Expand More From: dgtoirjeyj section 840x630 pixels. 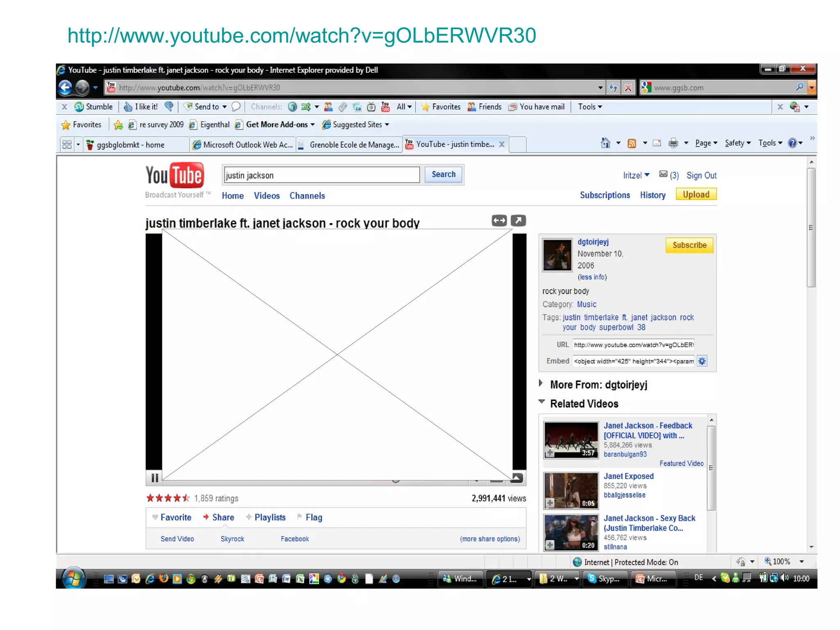click(x=541, y=383)
